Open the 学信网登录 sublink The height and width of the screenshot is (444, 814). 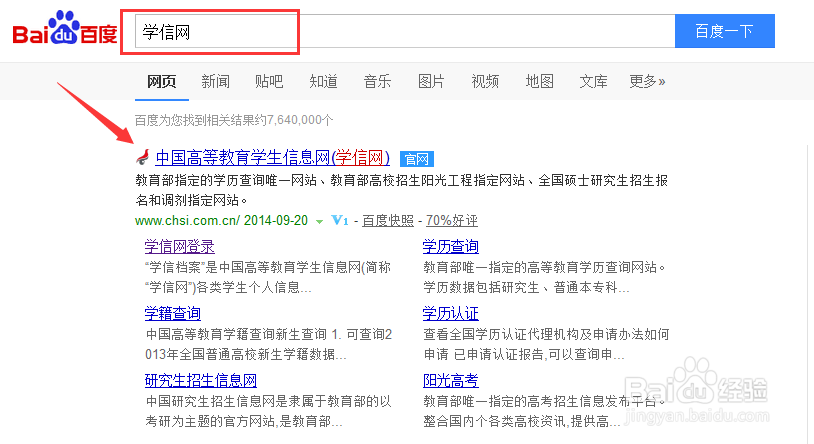[180, 247]
